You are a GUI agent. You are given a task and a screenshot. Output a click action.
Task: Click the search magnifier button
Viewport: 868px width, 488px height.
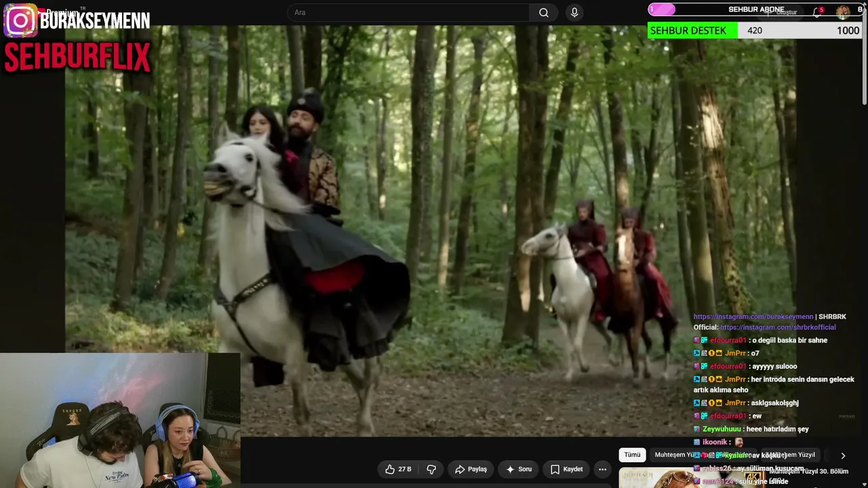544,13
